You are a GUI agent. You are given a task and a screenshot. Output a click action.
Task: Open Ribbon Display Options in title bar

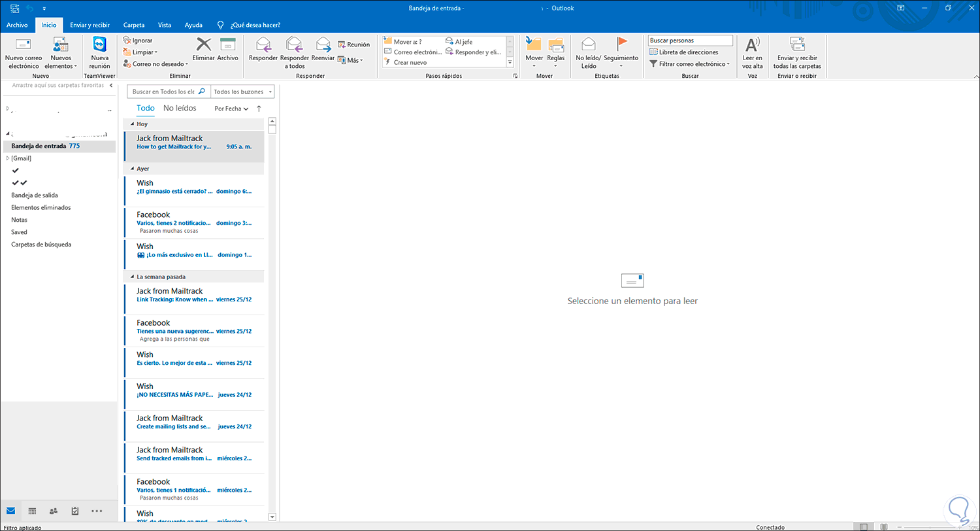coord(900,8)
